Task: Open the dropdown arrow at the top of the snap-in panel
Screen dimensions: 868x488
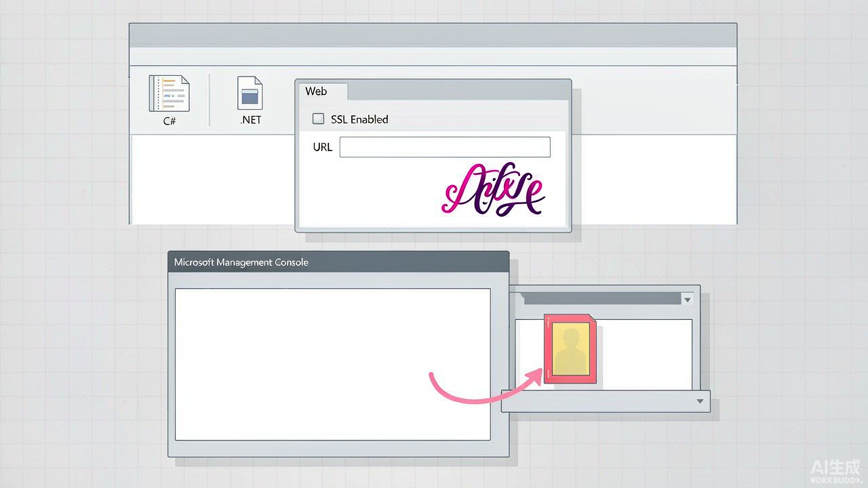Action: 687,300
